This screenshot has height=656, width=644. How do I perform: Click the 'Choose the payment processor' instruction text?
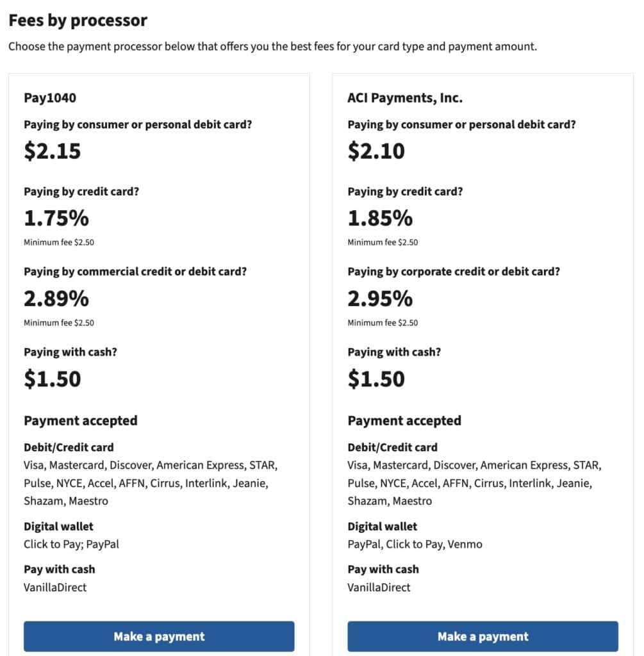pyautogui.click(x=272, y=47)
